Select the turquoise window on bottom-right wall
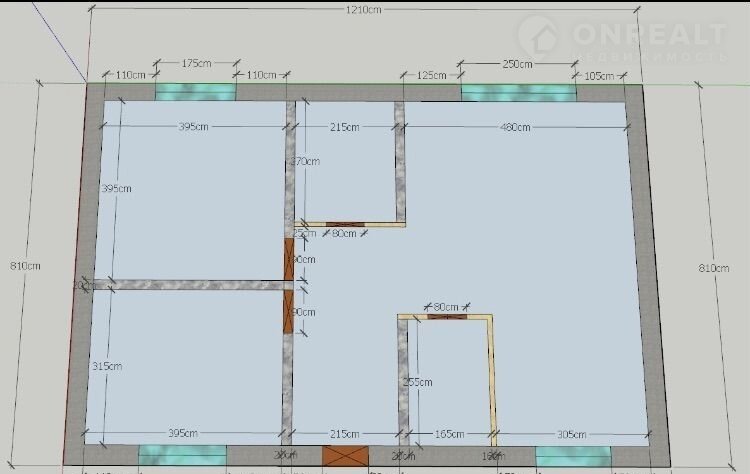 (573, 456)
